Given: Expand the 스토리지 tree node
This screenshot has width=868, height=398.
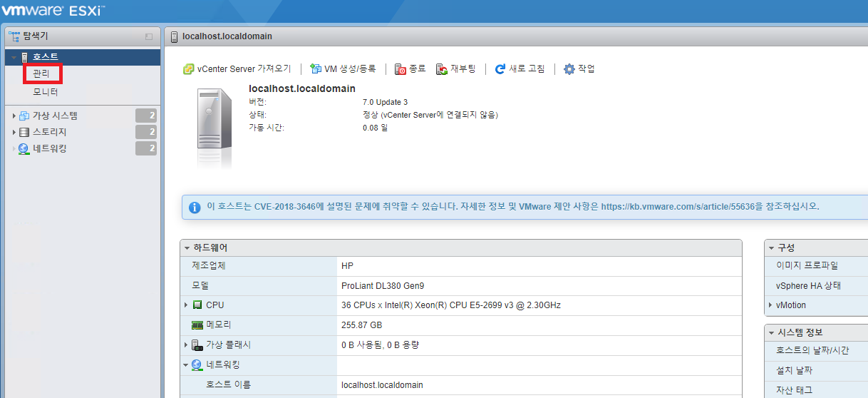Looking at the screenshot, I should coord(14,132).
